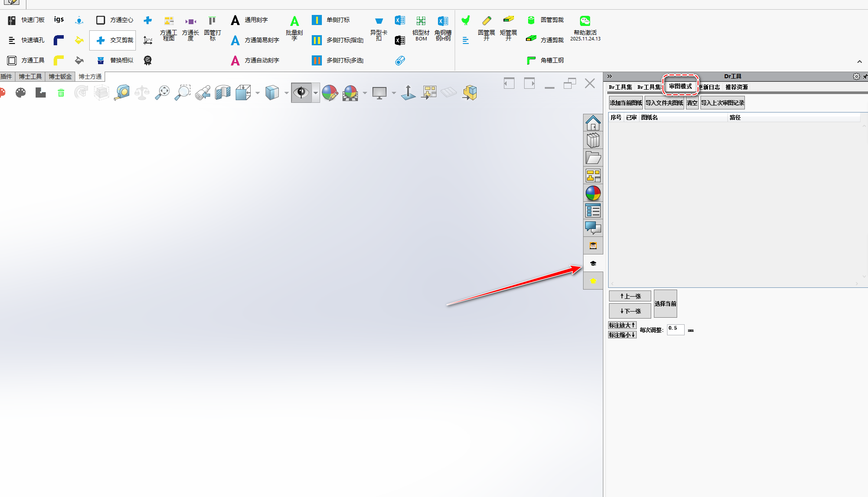Open the display style cube dropdown arrow
This screenshot has height=497, width=868.
coord(286,93)
